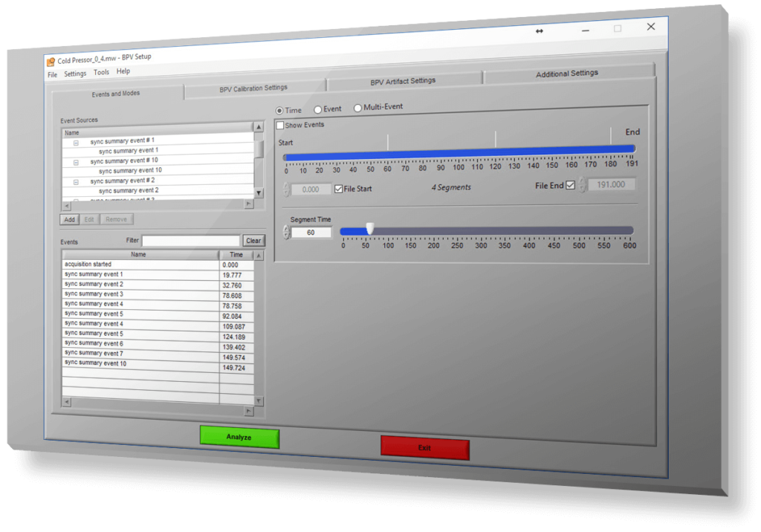Choose the Multi-Event mode option
Screen dimensions: 761x532
coord(357,108)
